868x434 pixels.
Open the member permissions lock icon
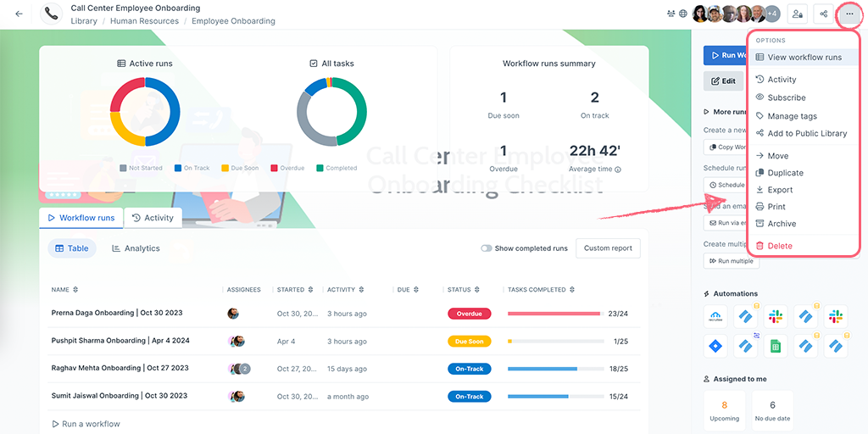pyautogui.click(x=797, y=14)
